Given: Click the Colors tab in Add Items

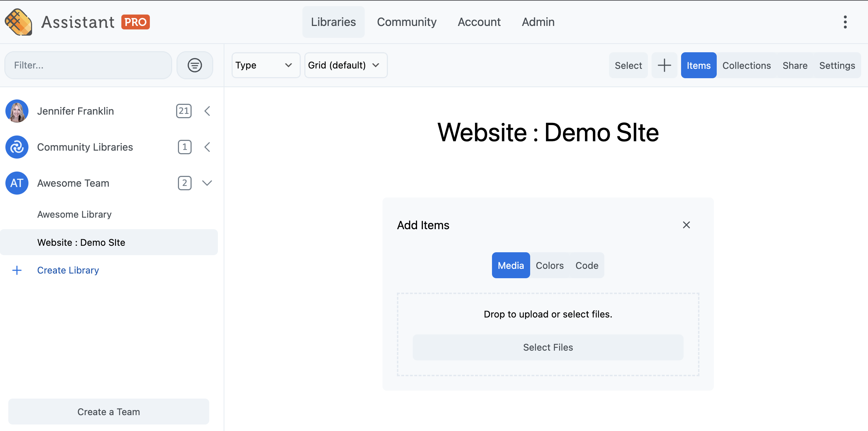Looking at the screenshot, I should click(x=550, y=265).
